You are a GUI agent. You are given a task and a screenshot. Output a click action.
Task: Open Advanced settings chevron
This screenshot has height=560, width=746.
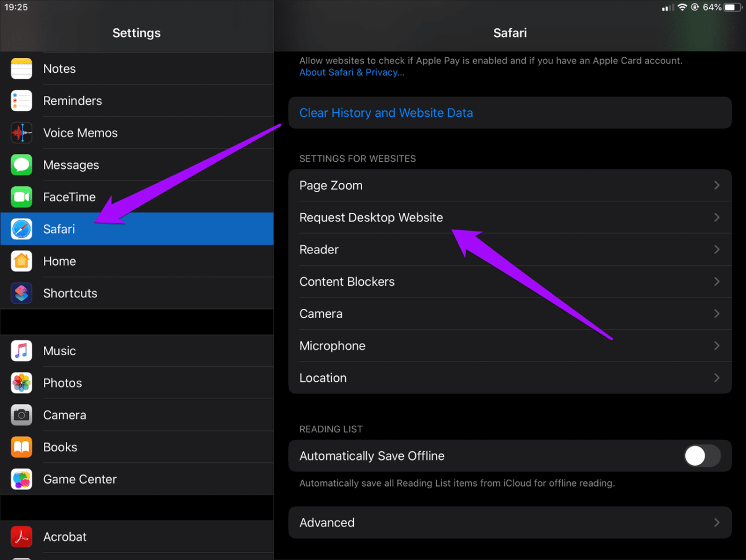point(717,522)
